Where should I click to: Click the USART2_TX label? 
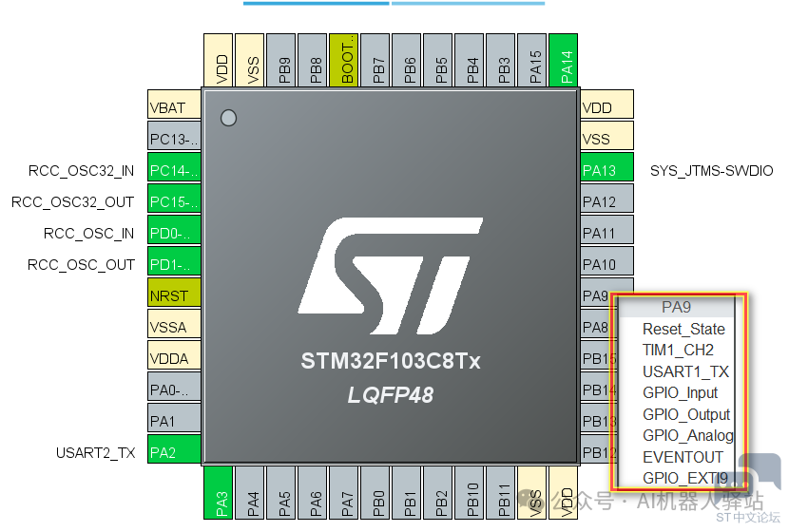96,453
